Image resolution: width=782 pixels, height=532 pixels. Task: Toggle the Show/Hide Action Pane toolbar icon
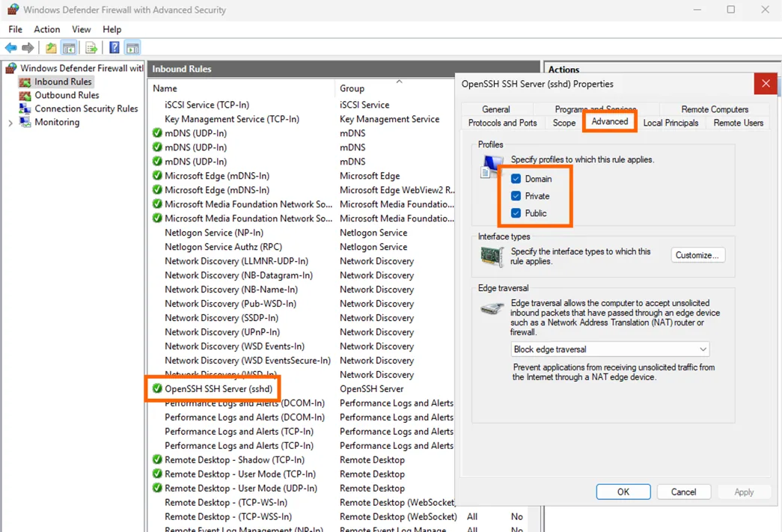click(x=132, y=48)
